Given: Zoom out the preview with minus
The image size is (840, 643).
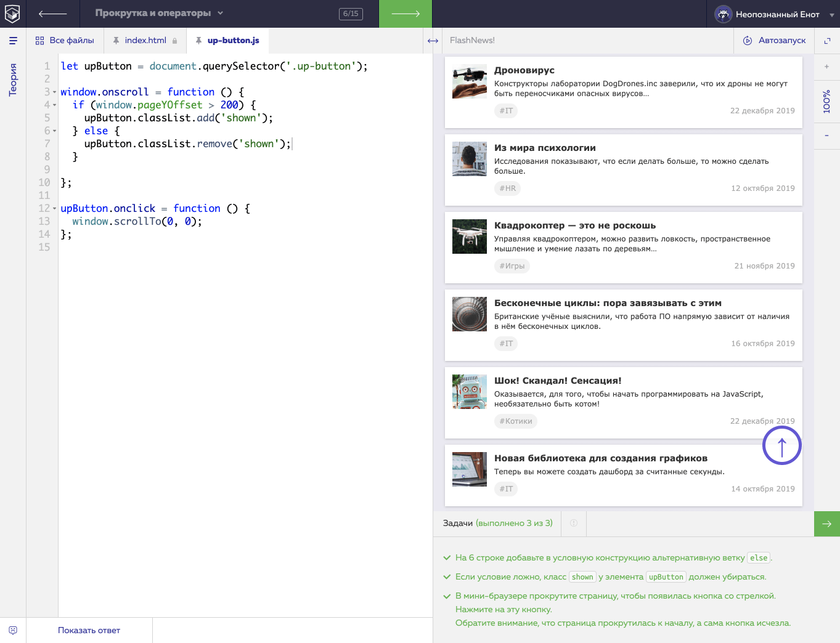Looking at the screenshot, I should [x=826, y=135].
